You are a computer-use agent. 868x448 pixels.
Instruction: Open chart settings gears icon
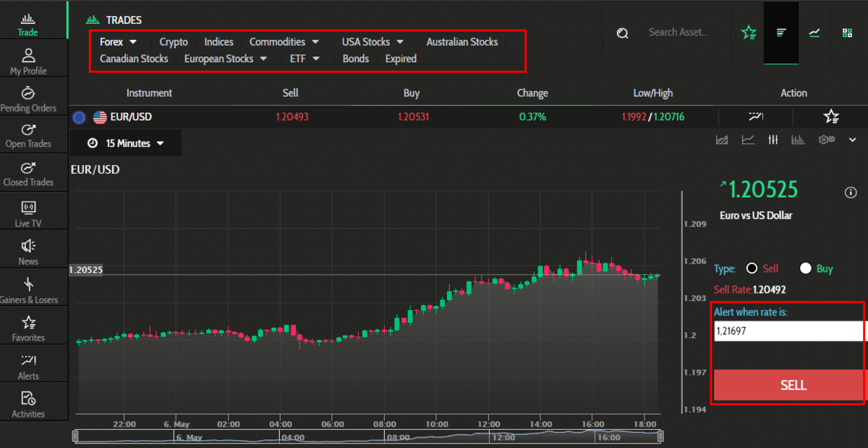point(827,140)
